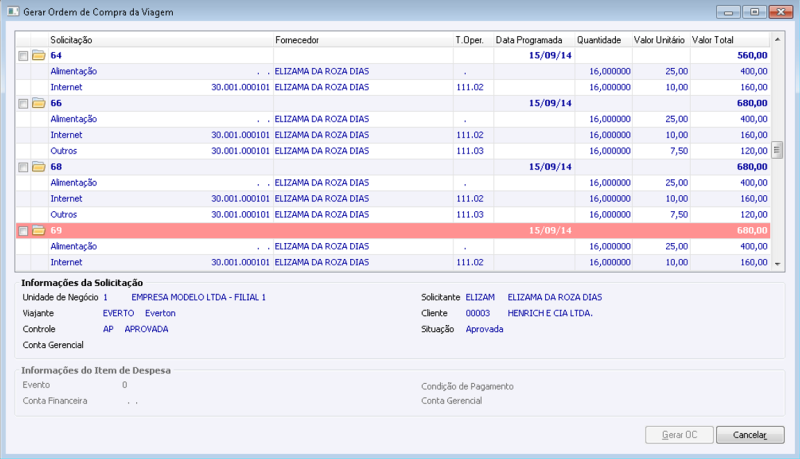Click the folder icon of request 69
The image size is (800, 459).
click(x=39, y=231)
